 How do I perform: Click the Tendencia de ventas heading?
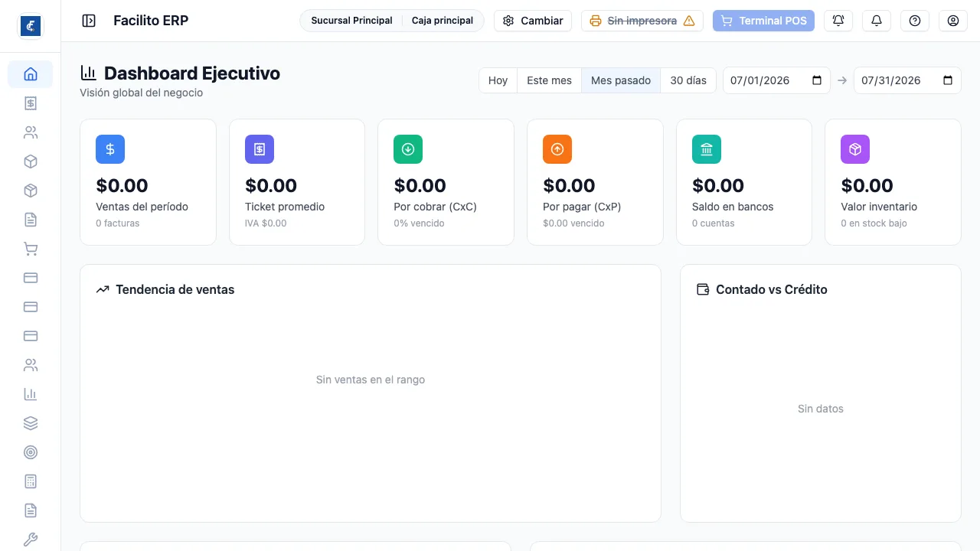(175, 289)
